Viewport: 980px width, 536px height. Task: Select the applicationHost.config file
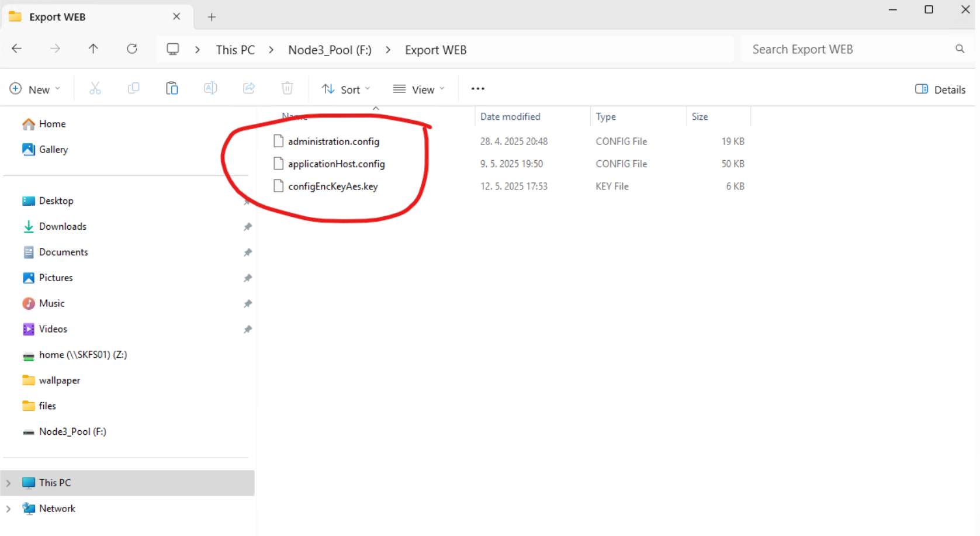coord(336,164)
